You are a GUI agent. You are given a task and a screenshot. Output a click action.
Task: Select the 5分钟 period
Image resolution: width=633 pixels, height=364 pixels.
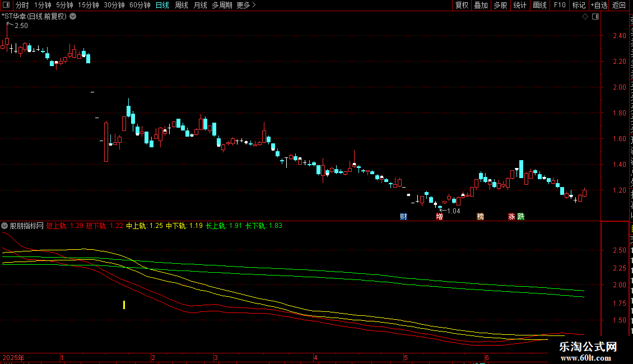point(64,5)
